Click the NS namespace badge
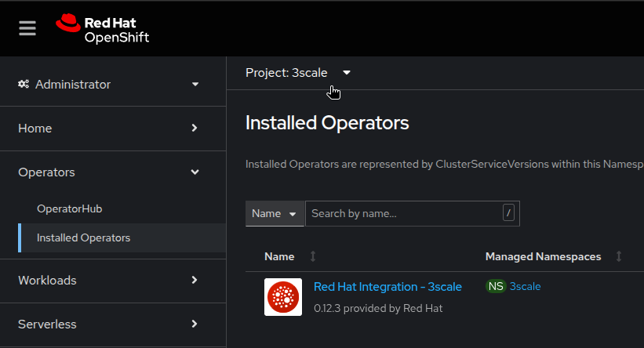 tap(496, 286)
